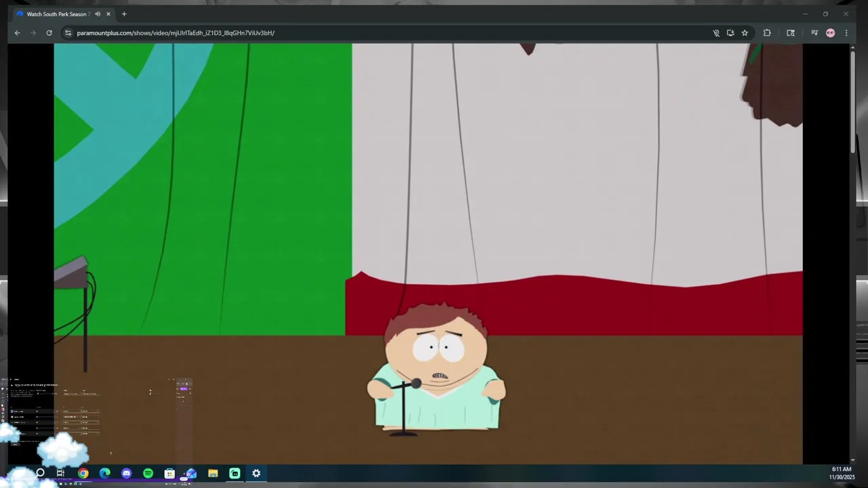Go back to the previous page
Image resolution: width=868 pixels, height=488 pixels.
[18, 33]
